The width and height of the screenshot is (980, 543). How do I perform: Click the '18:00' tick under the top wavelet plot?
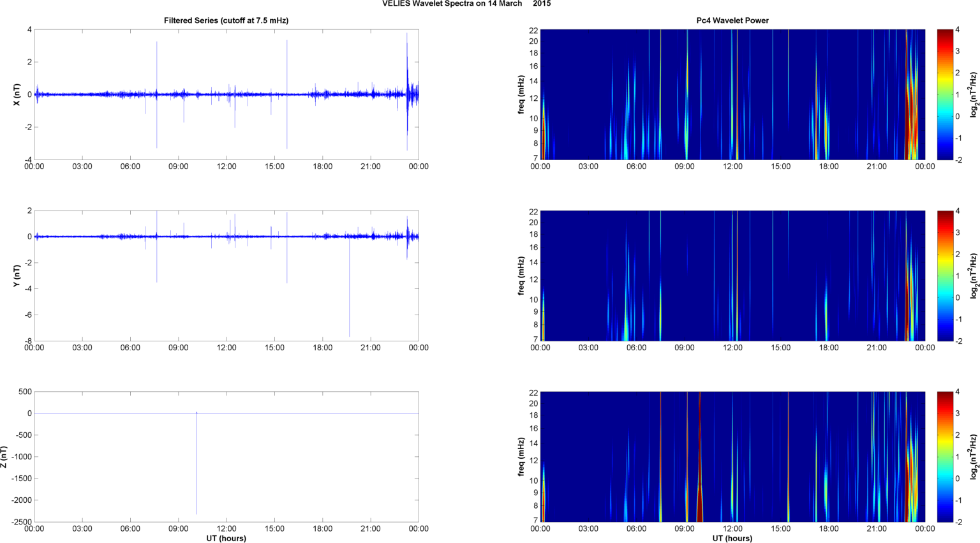[x=828, y=167]
